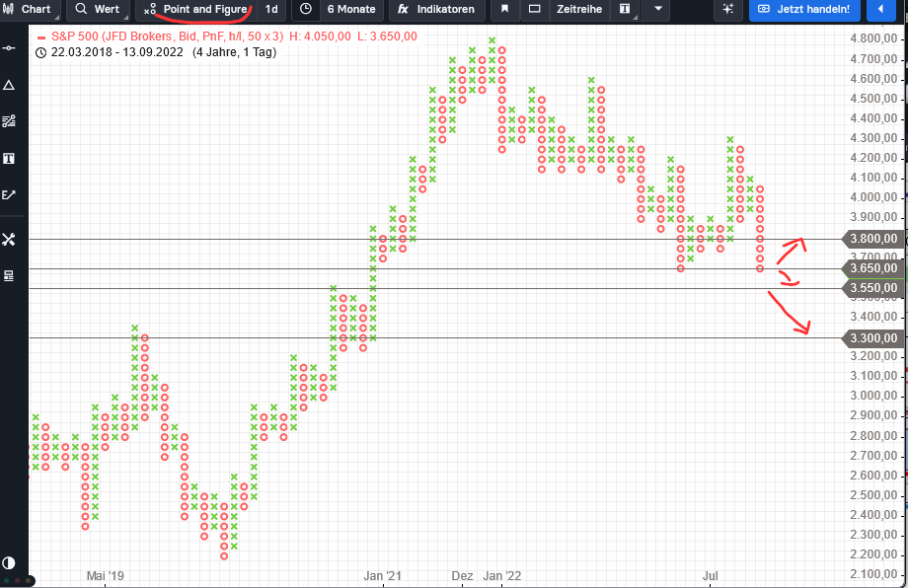Open the text annotation tool
The width and height of the screenshot is (908, 588).
[10, 158]
